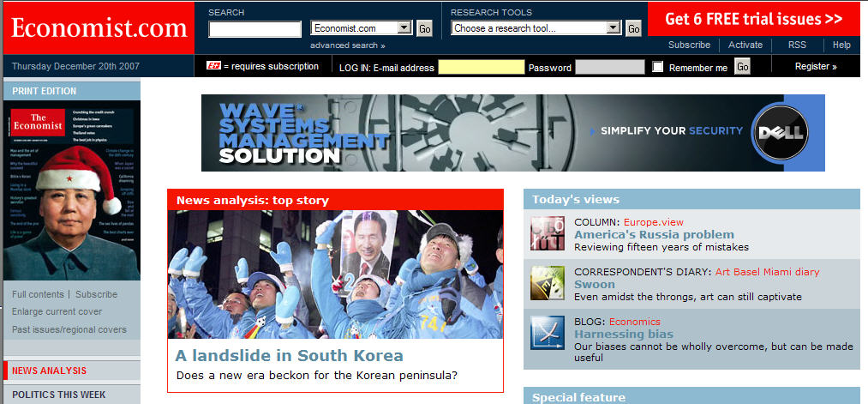868x404 pixels.
Task: Open Past issues/regional covers
Action: tap(69, 329)
